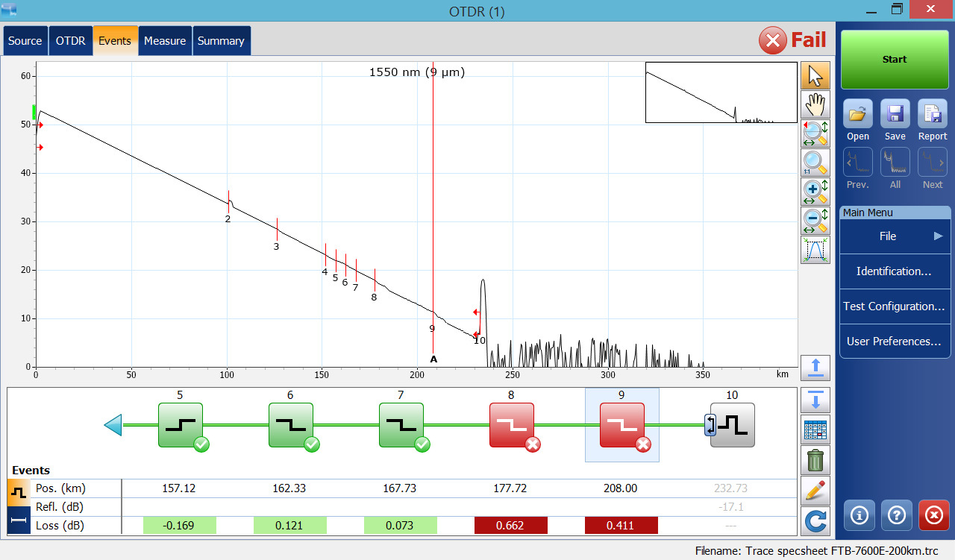Click the position value 208.00
The height and width of the screenshot is (560, 955).
621,488
